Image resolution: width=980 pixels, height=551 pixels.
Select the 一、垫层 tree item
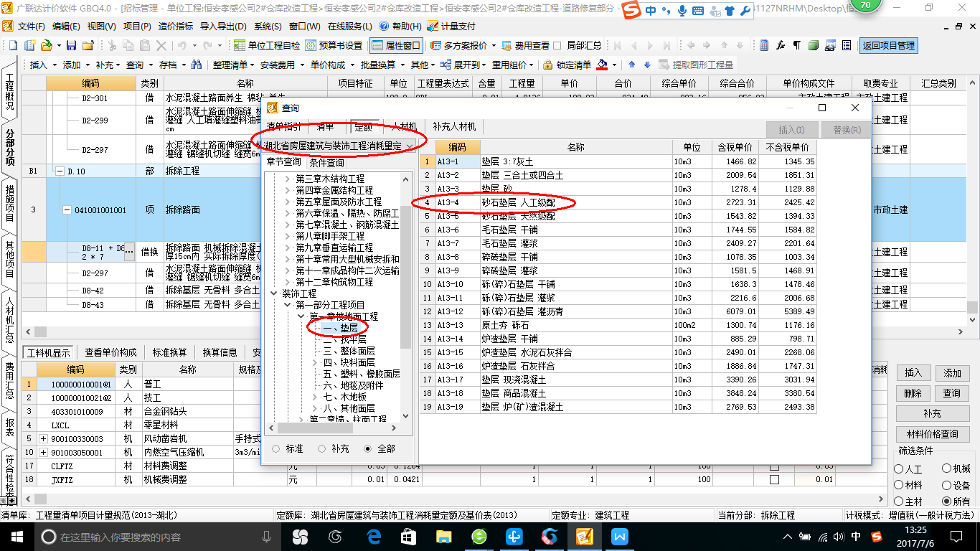(x=339, y=328)
